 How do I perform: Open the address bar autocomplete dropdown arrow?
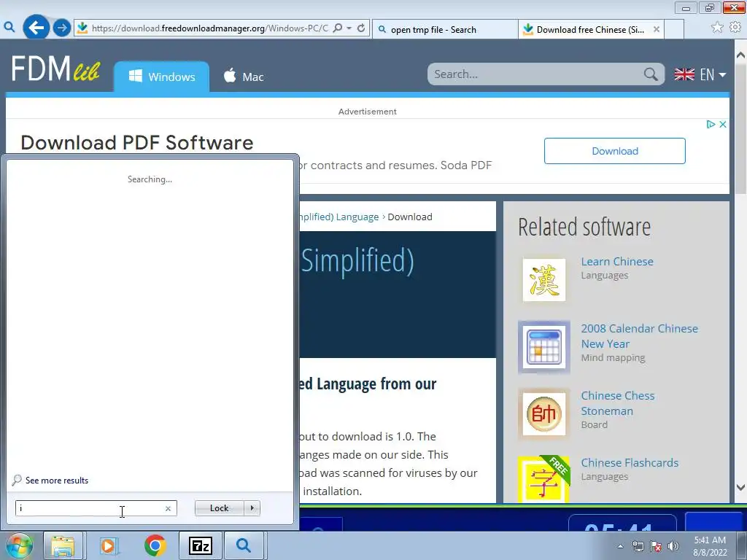click(349, 28)
